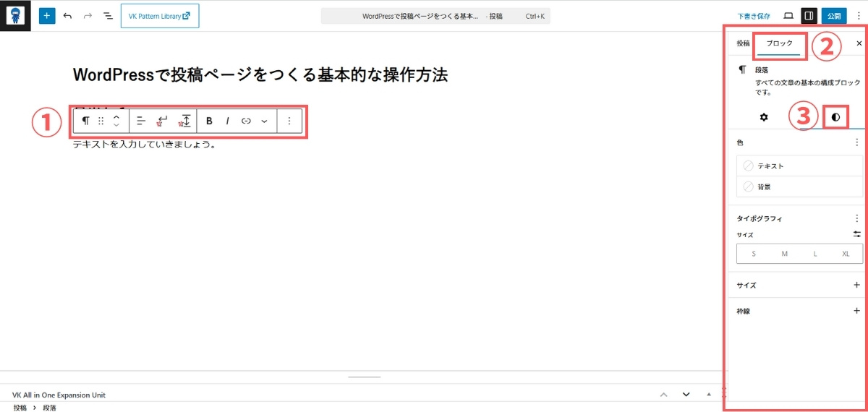Toggle custom font size control

pyautogui.click(x=857, y=234)
